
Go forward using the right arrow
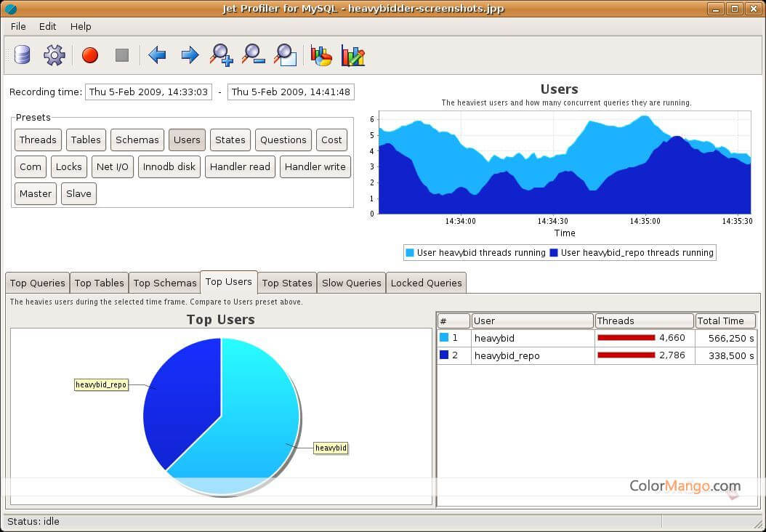(190, 55)
